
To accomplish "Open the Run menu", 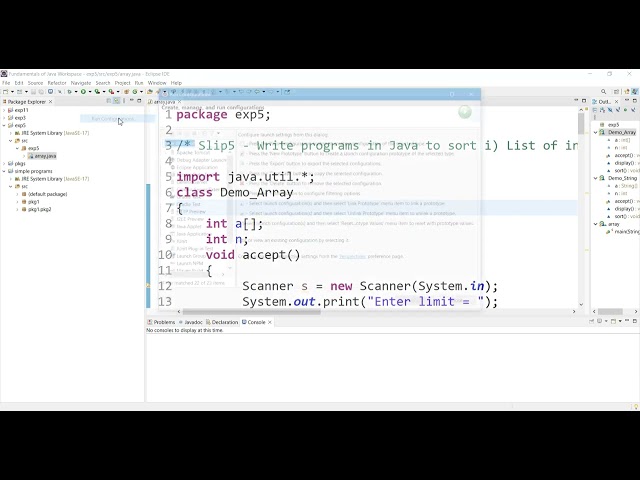I will click(139, 83).
